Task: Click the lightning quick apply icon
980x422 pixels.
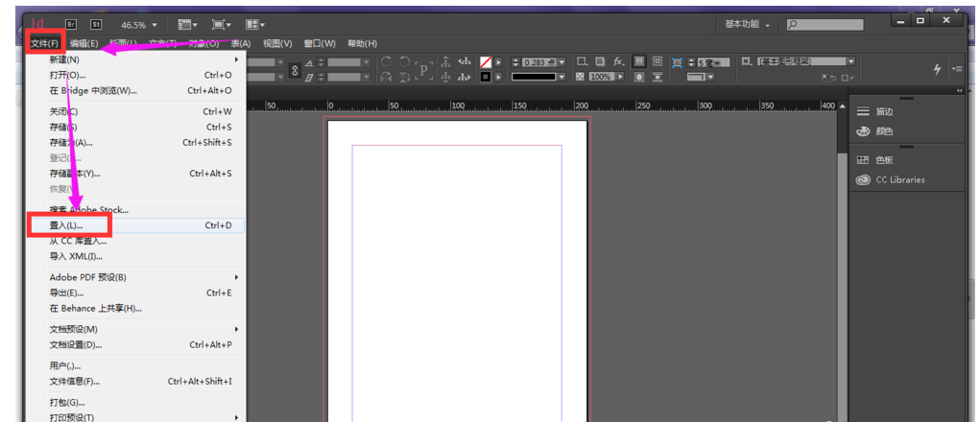Action: [x=937, y=69]
